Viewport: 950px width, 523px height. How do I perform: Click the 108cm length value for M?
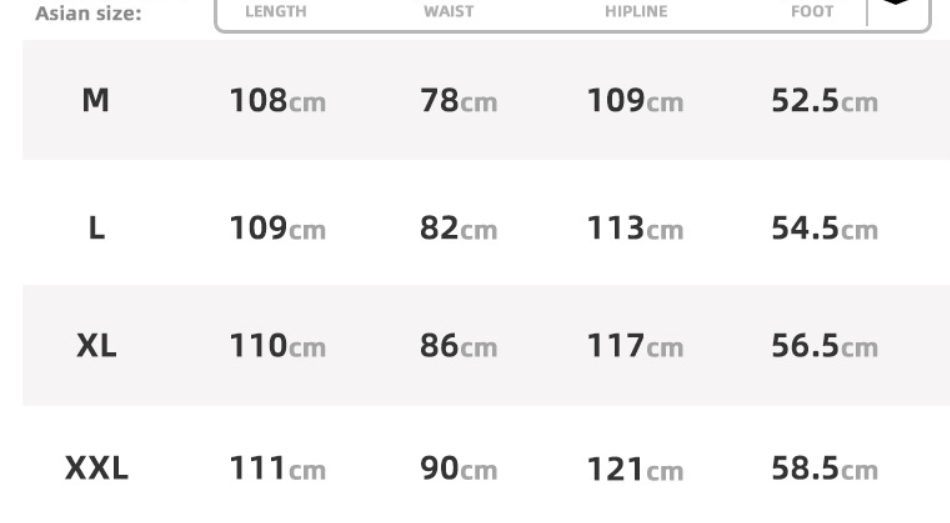point(277,102)
